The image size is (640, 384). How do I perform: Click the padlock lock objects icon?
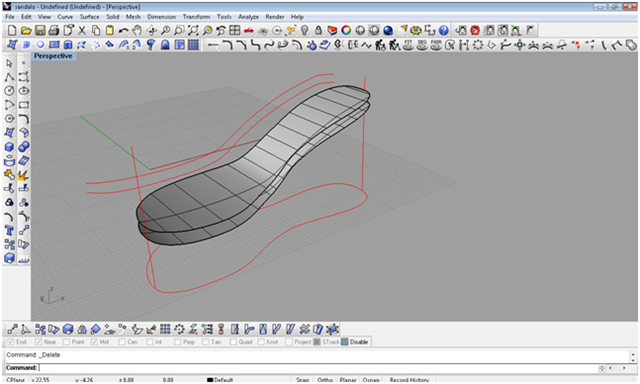coord(318,30)
